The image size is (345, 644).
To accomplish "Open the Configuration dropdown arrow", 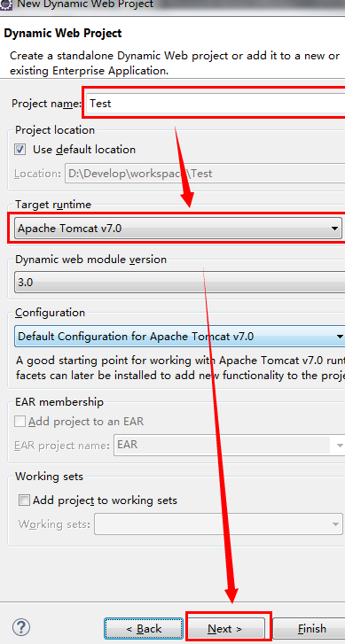I will coord(340,337).
